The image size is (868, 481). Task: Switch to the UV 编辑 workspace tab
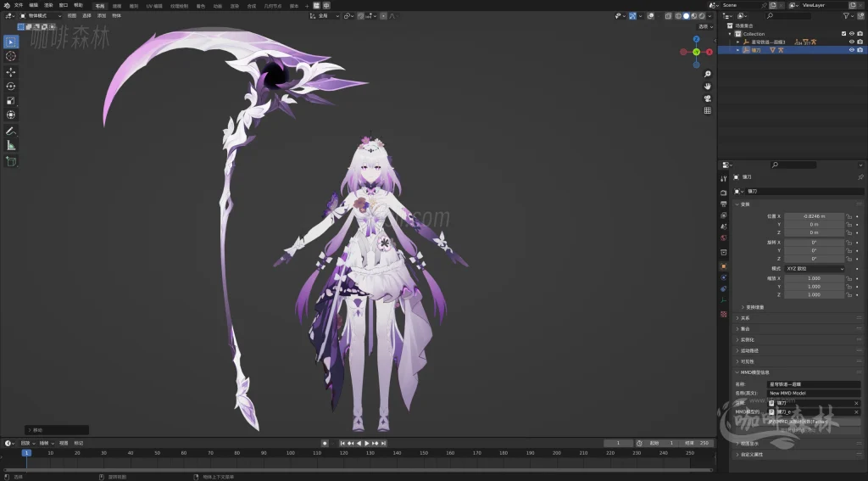154,6
